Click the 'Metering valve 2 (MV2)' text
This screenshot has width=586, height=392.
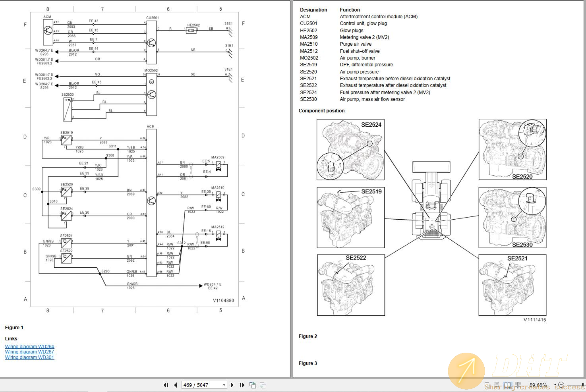pos(364,37)
